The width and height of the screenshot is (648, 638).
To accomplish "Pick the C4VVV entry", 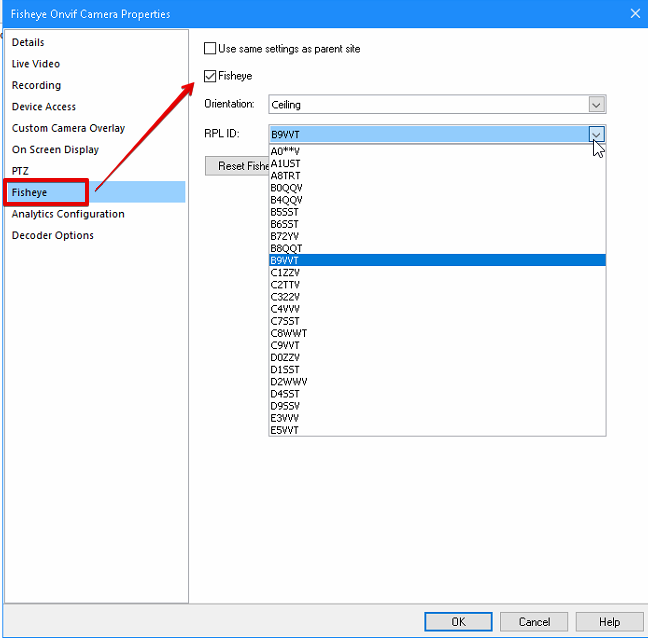I will click(x=437, y=309).
